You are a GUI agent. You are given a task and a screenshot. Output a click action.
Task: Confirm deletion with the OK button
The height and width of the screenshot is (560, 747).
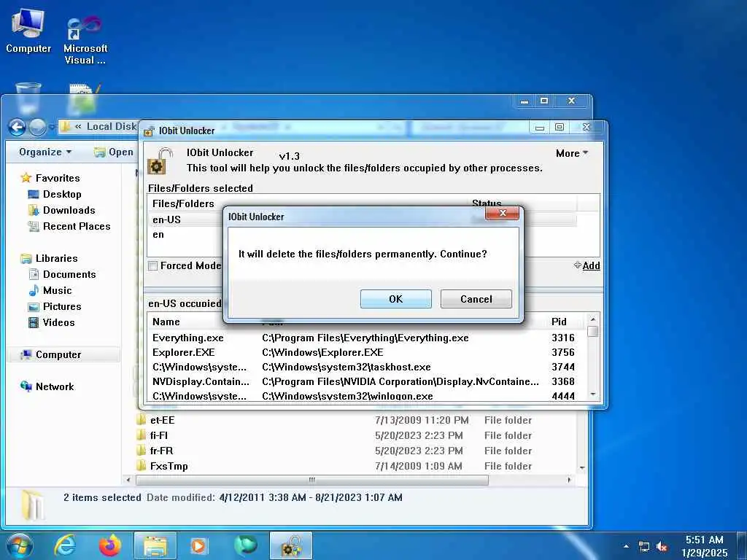(395, 299)
